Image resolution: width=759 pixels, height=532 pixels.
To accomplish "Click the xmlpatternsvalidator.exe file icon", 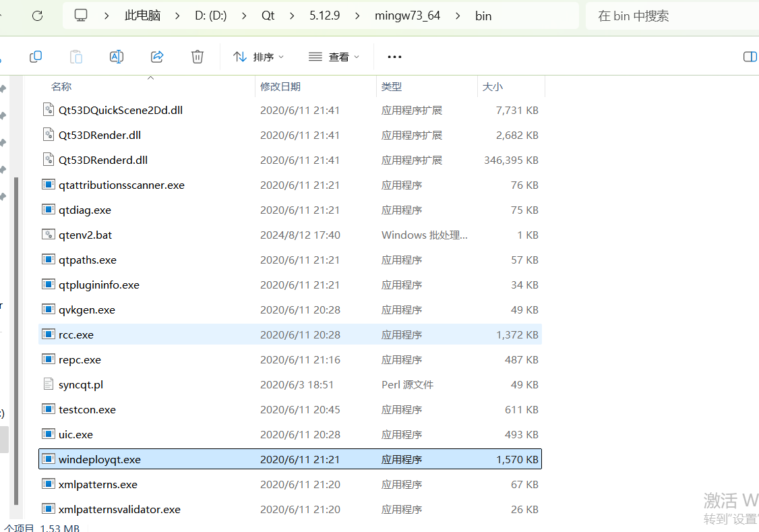I will tap(49, 509).
